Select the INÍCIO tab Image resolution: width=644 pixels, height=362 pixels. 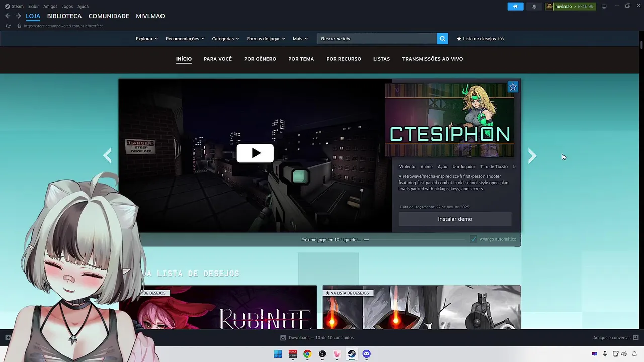(184, 59)
